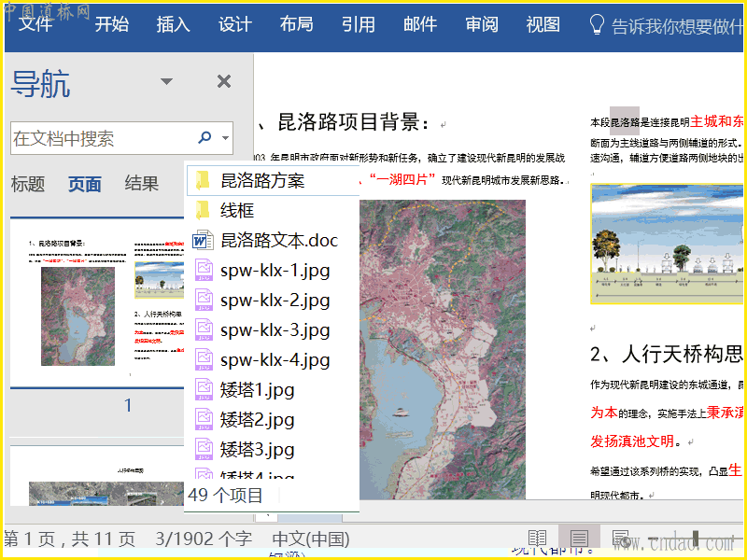Screen dimensions: 747x560
Task: Open the 布局 ribbon tab
Action: tap(296, 24)
